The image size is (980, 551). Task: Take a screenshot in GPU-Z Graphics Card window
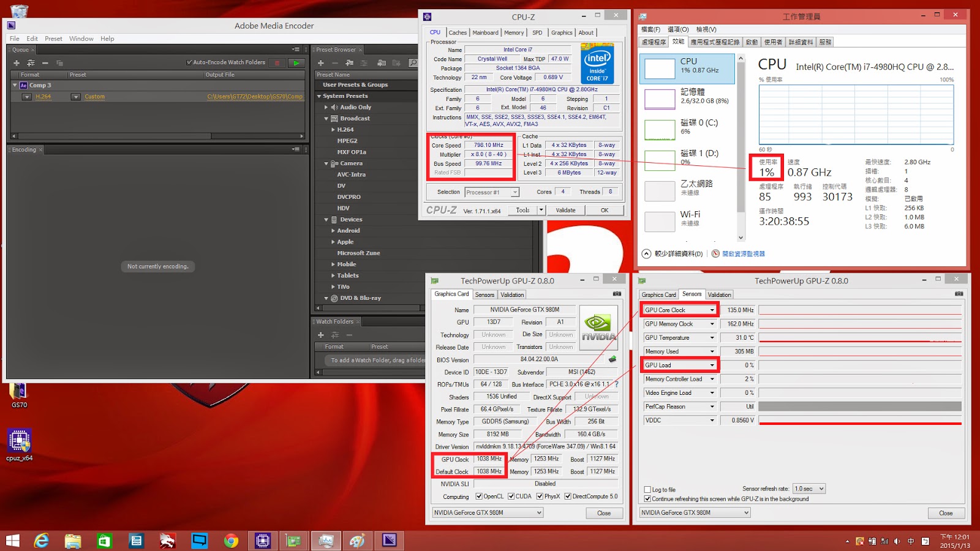click(x=617, y=294)
